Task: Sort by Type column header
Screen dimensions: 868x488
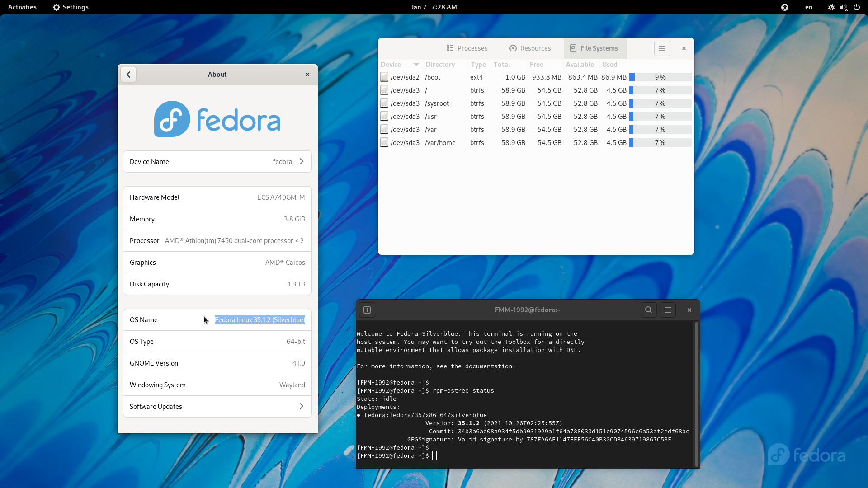Action: (479, 65)
